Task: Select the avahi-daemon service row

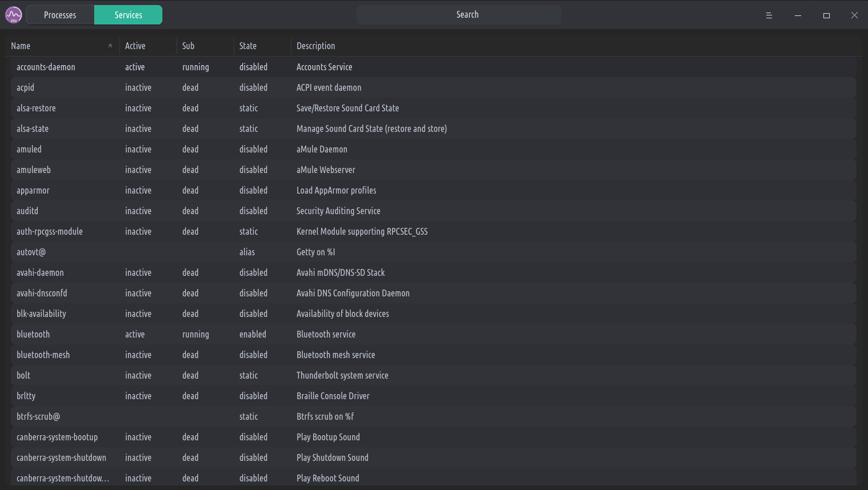Action: 40,272
